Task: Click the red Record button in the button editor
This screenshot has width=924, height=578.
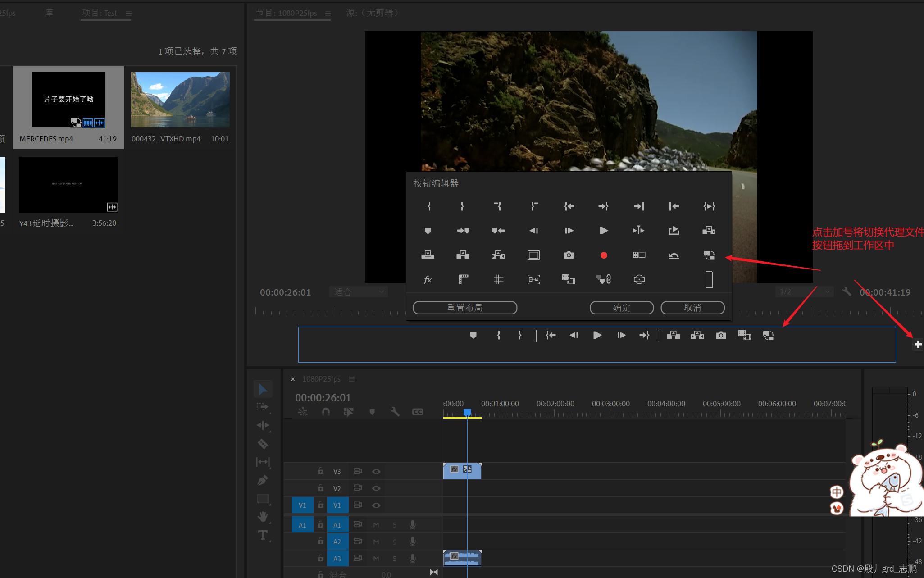Action: [604, 255]
